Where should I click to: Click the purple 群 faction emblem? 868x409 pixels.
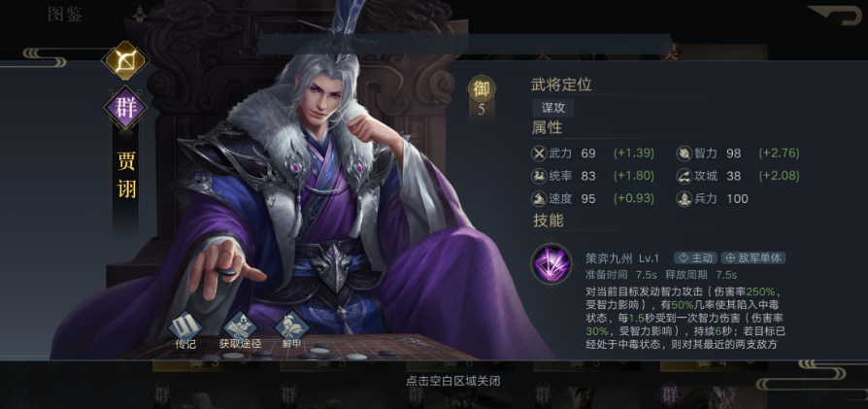point(125,108)
